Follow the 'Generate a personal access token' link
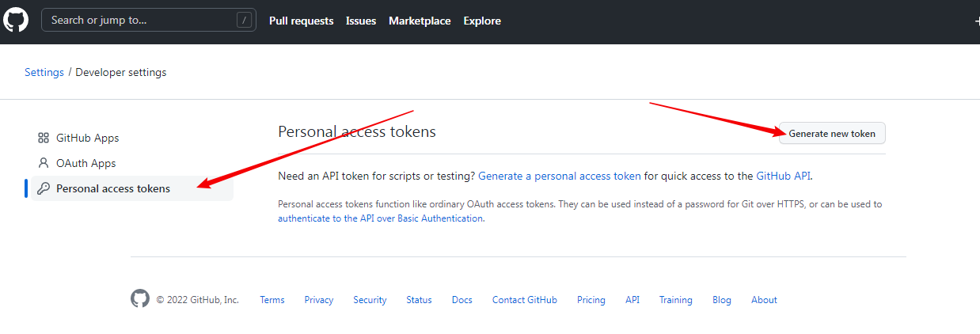 pyautogui.click(x=560, y=176)
